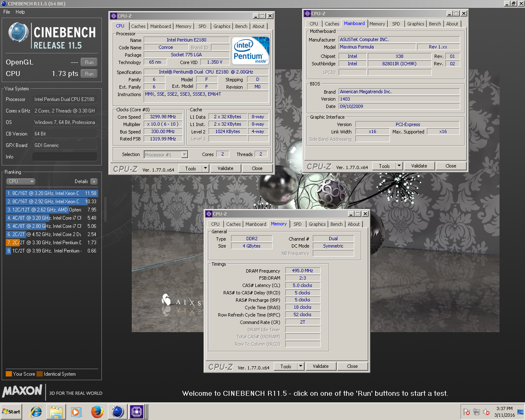The width and height of the screenshot is (525, 420).
Task: Click the volume tray icon
Action: coord(486,412)
